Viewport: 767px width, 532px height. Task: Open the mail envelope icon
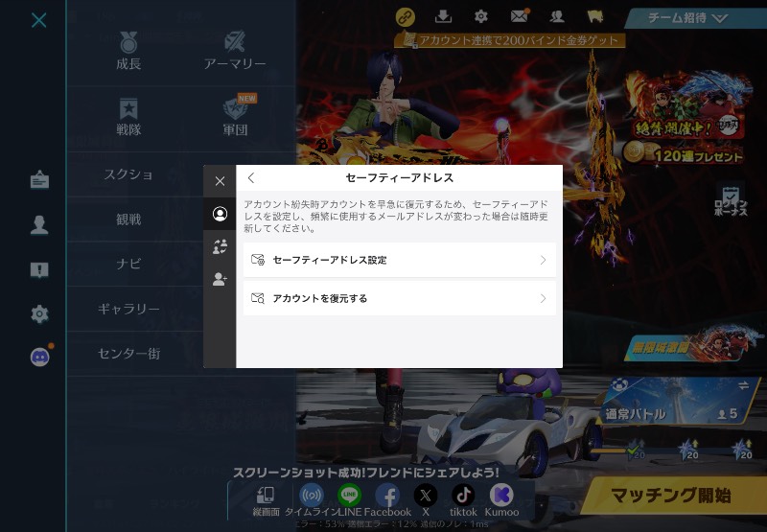coord(520,16)
